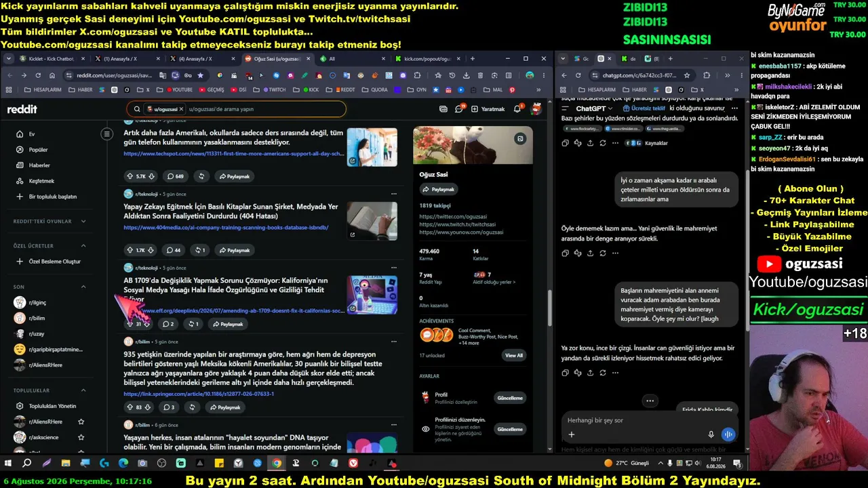Open comments on the 649-comment post

pyautogui.click(x=175, y=176)
